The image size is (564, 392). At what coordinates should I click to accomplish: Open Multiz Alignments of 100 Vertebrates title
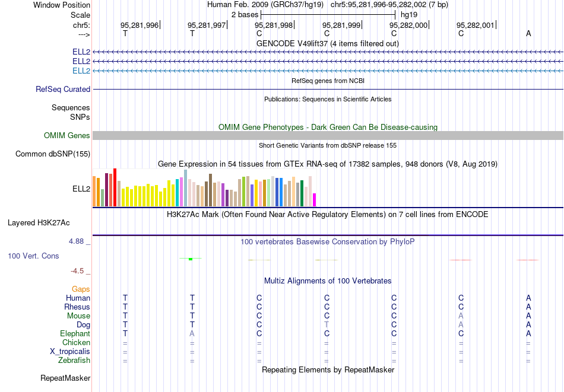click(328, 281)
